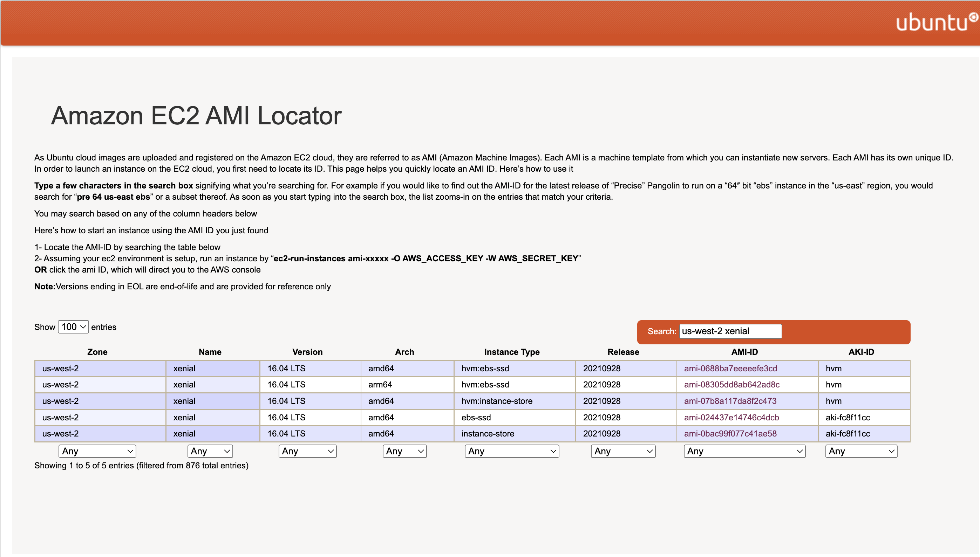Sort table by Zone column header
This screenshot has width=980, height=557.
[x=97, y=352]
